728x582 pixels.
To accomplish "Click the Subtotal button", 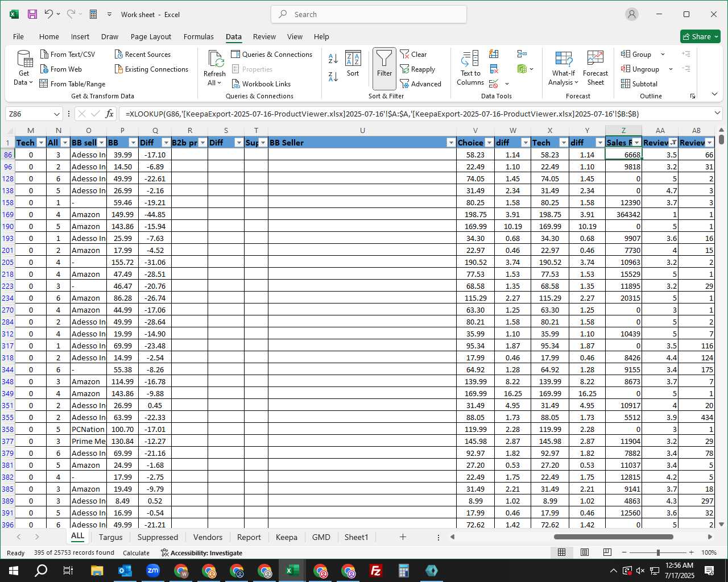I will (x=639, y=84).
